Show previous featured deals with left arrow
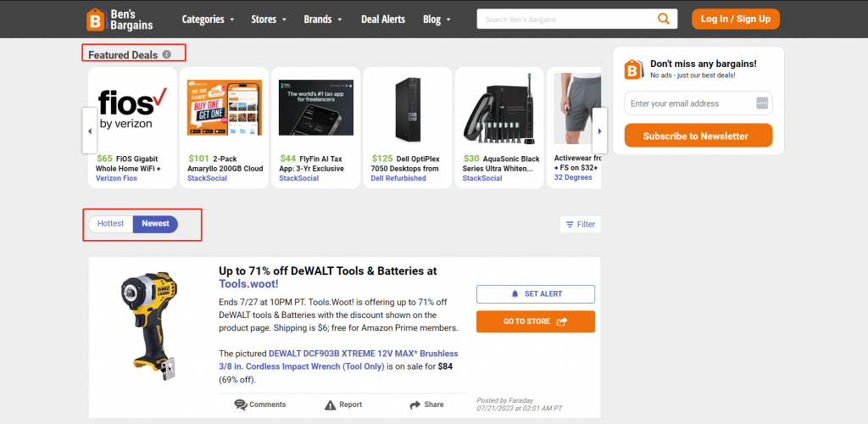The width and height of the screenshot is (868, 424). click(90, 131)
